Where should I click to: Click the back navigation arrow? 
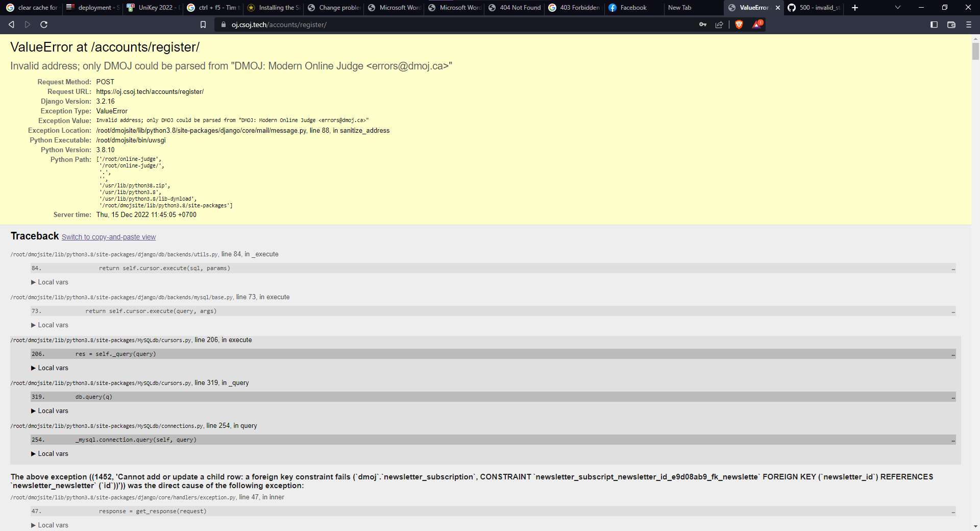pyautogui.click(x=11, y=24)
